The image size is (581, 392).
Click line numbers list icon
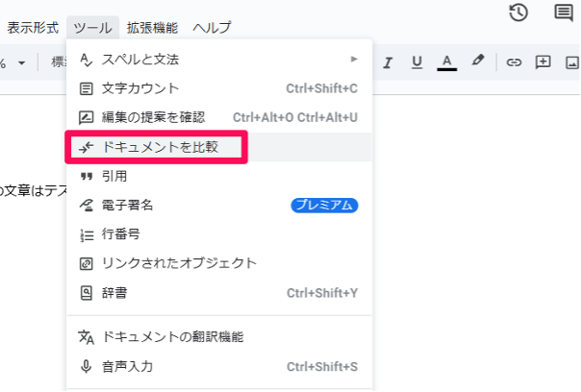point(87,235)
